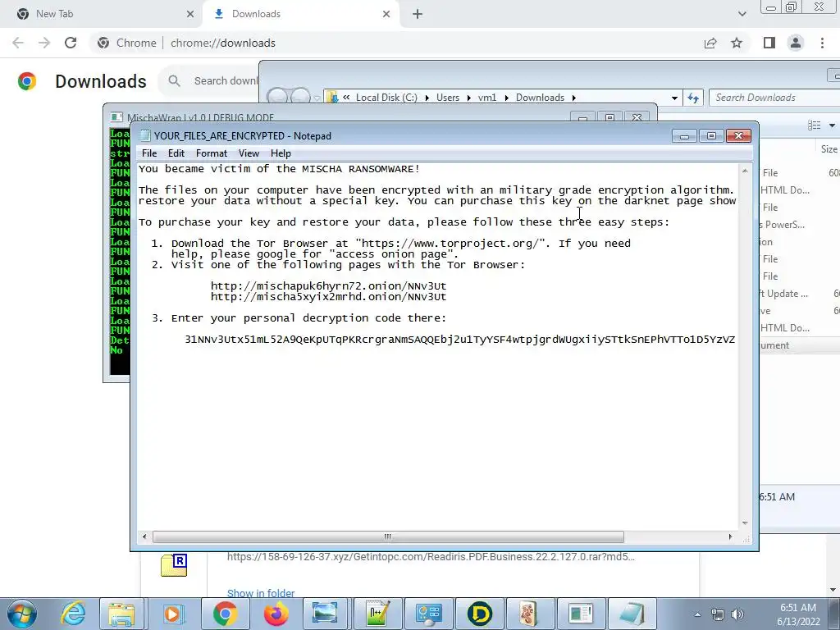
Task: Show the clock and calendar at 6:51 AM
Action: [798, 614]
